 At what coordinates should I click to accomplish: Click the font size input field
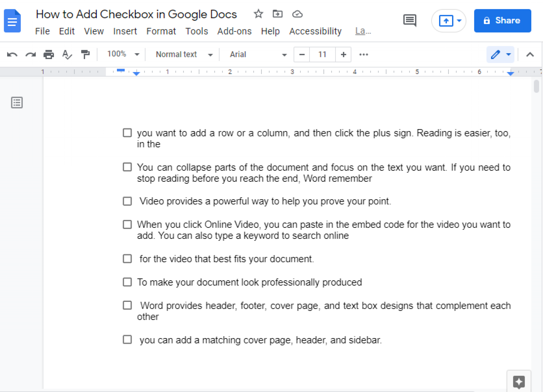[x=323, y=54]
